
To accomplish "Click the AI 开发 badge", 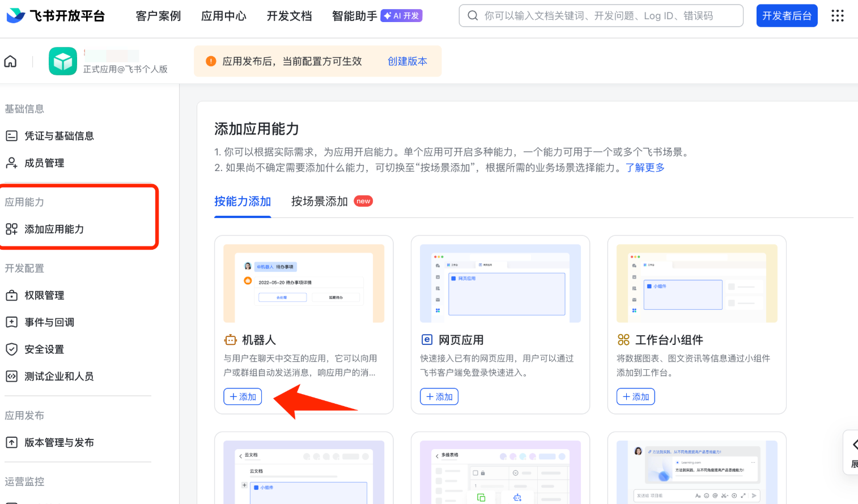I will tap(402, 16).
